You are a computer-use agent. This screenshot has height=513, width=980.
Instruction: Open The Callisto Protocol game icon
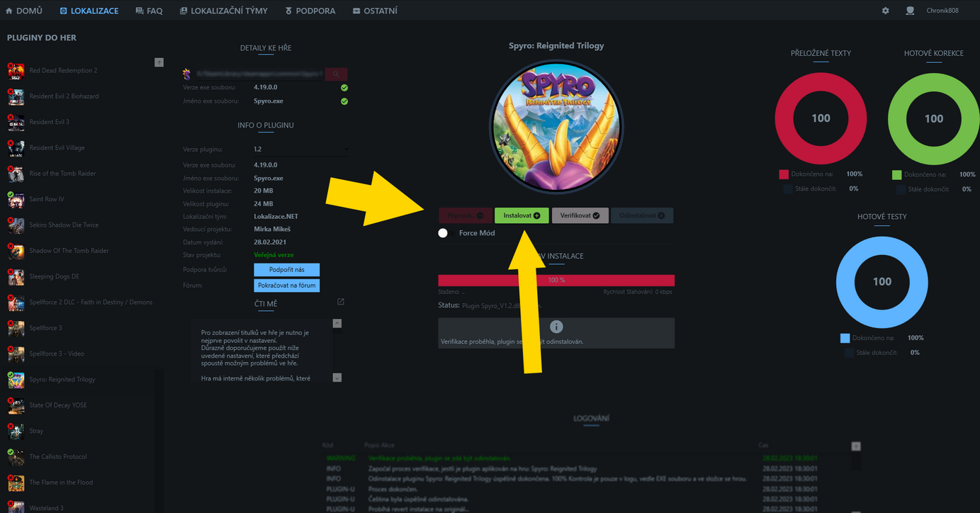point(16,457)
